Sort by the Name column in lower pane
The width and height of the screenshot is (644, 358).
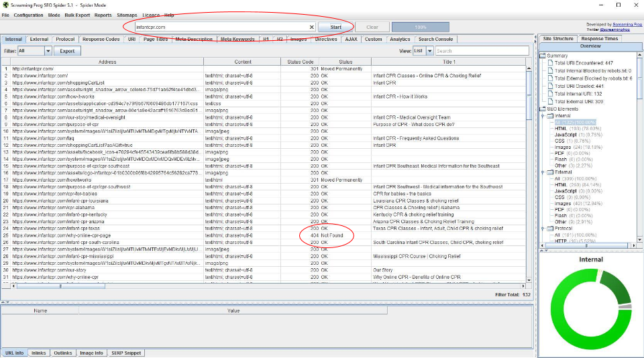[40, 311]
